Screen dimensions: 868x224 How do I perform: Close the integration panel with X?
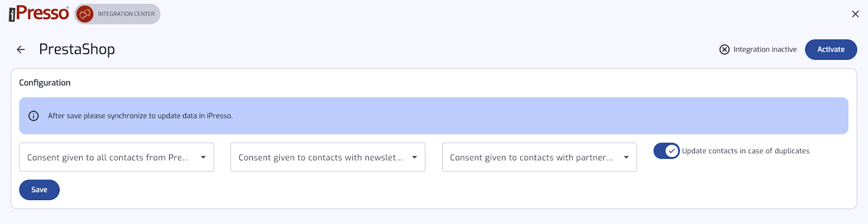click(x=855, y=14)
